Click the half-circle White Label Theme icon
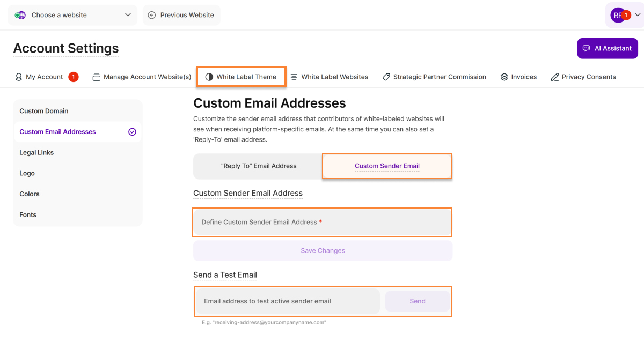 (209, 77)
